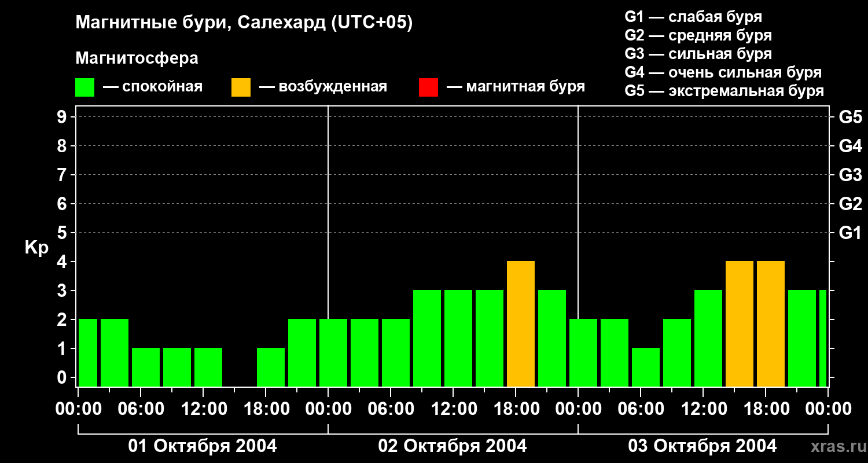
Task: Click the '00:00' label at the end of 03 Октября
Action: click(x=828, y=409)
